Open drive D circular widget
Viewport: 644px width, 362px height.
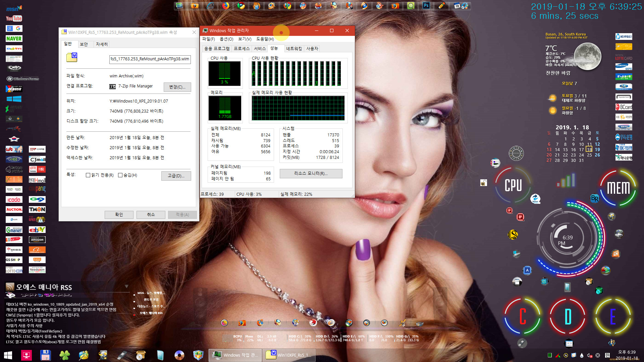click(568, 316)
